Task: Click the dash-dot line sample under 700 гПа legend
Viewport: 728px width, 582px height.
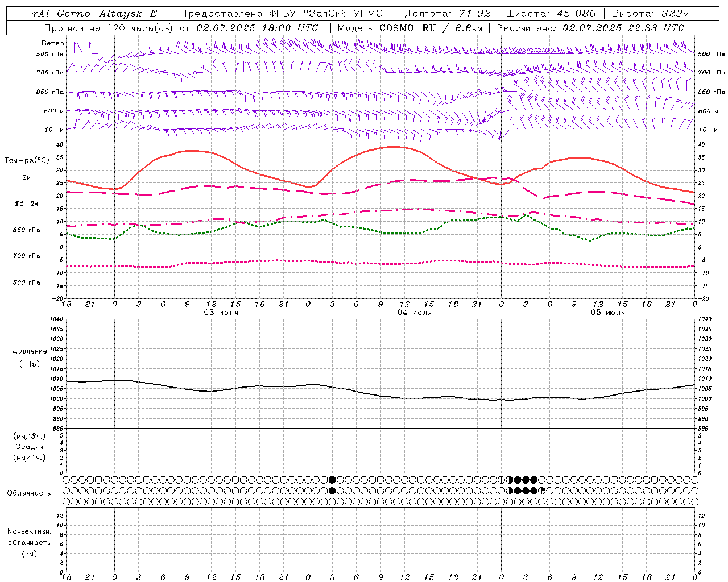Action: (25, 263)
